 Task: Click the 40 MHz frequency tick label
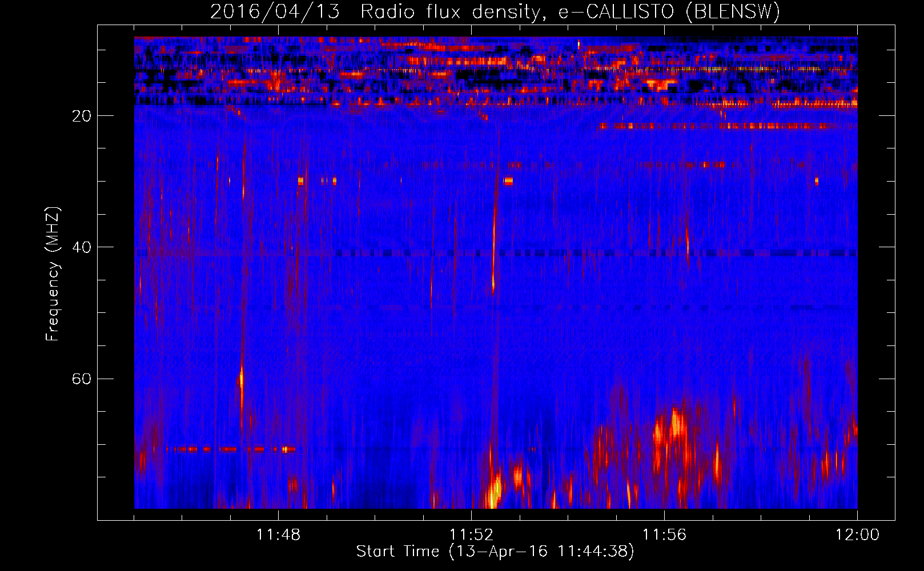point(82,247)
